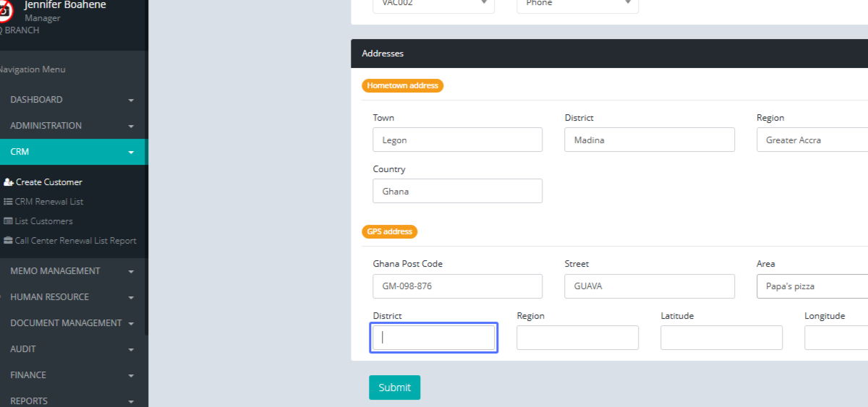Screen dimensions: 868x407
Task: Click the Street field containing GUAVA
Action: tap(649, 286)
